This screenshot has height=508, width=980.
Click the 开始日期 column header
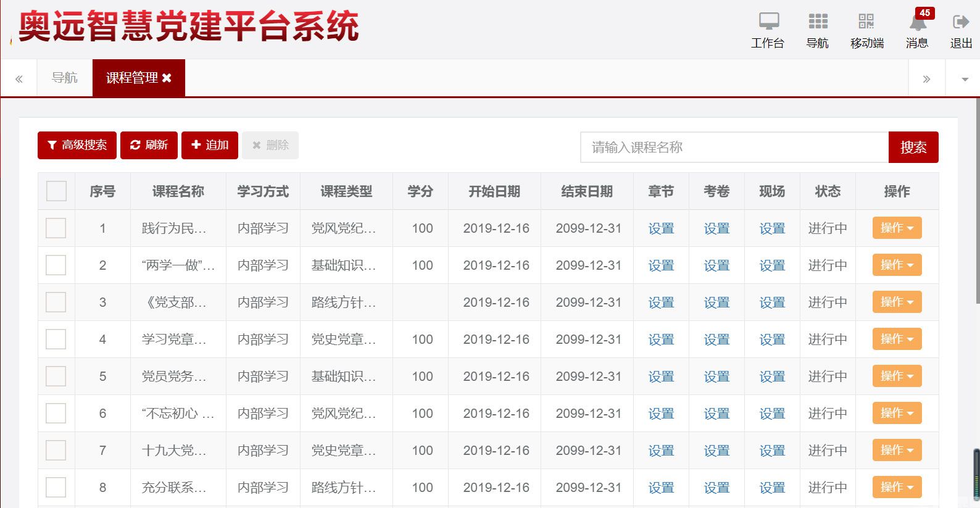point(494,191)
